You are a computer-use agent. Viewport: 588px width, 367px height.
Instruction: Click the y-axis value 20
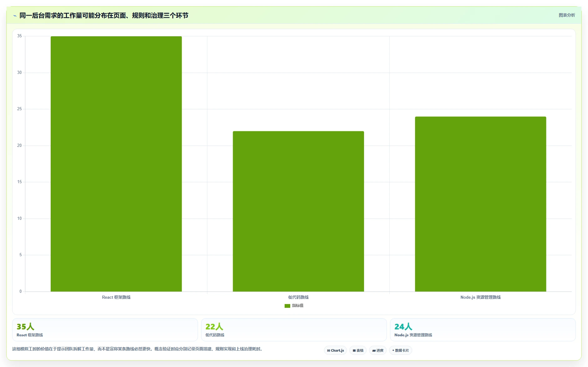pyautogui.click(x=19, y=146)
